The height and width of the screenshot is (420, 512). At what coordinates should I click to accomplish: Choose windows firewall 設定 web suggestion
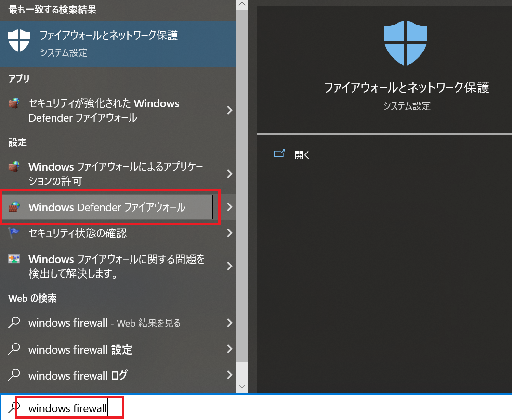(x=111, y=349)
